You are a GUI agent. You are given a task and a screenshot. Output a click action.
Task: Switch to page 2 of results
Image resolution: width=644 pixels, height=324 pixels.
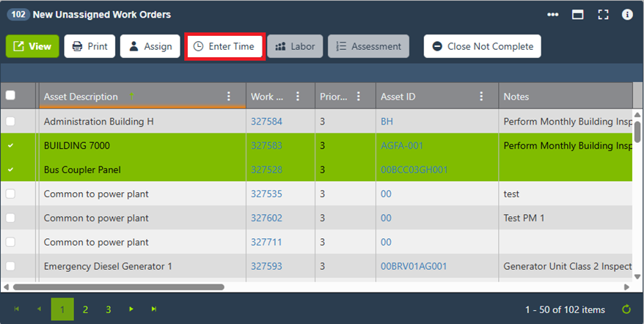coord(85,309)
